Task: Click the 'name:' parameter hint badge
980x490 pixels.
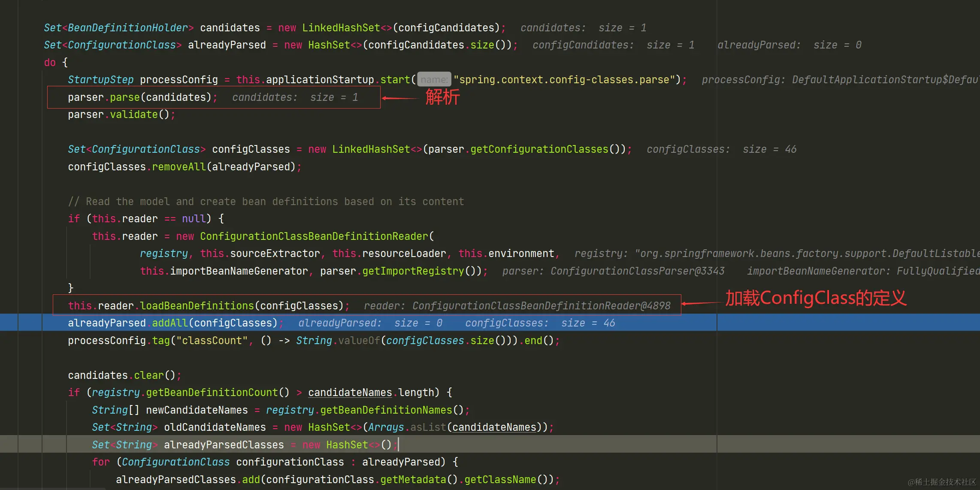Action: point(434,80)
